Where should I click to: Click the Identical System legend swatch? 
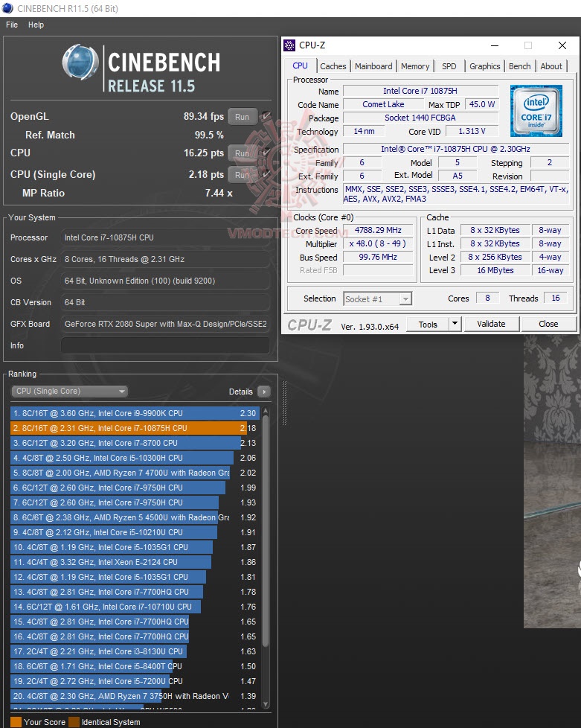coord(74,722)
